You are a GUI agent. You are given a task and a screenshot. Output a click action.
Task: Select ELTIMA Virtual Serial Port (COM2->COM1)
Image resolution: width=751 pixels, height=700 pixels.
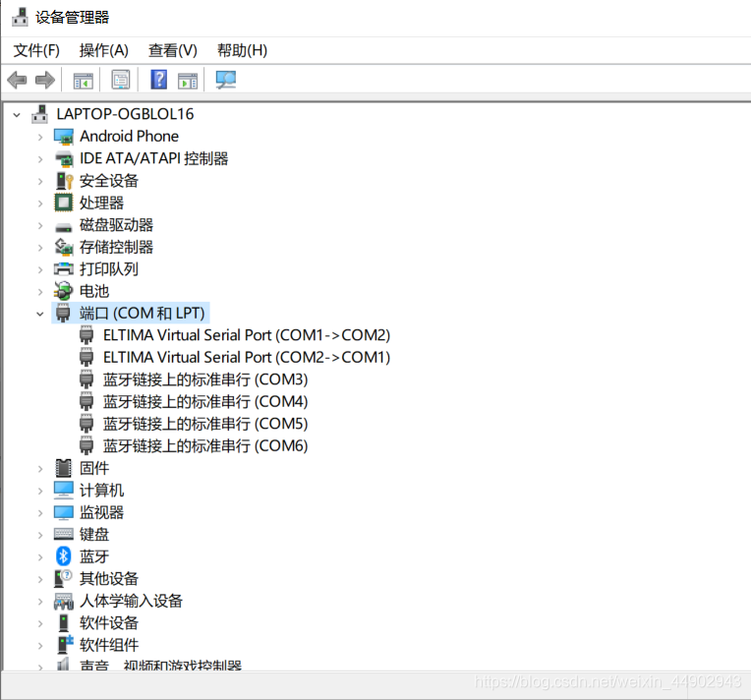(247, 357)
